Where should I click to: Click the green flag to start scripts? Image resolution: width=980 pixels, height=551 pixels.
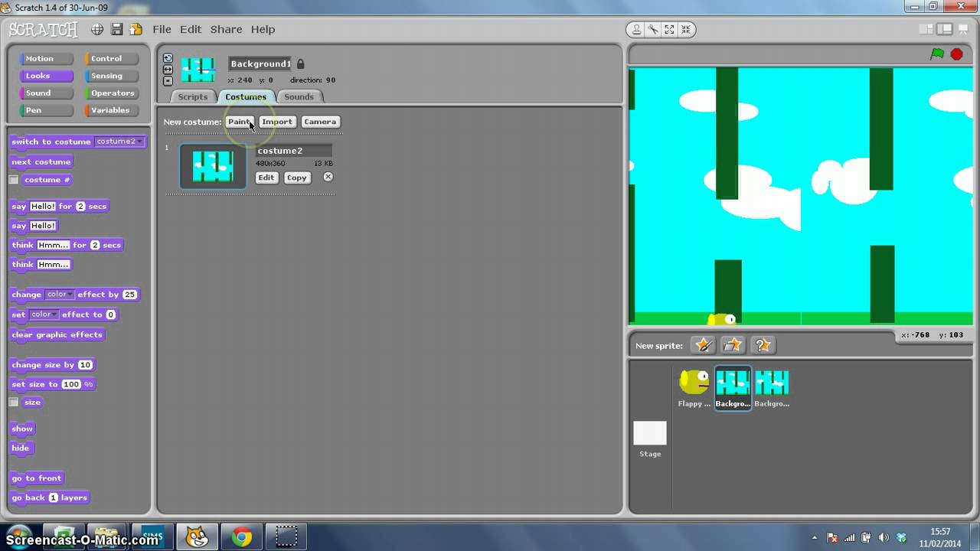coord(937,54)
